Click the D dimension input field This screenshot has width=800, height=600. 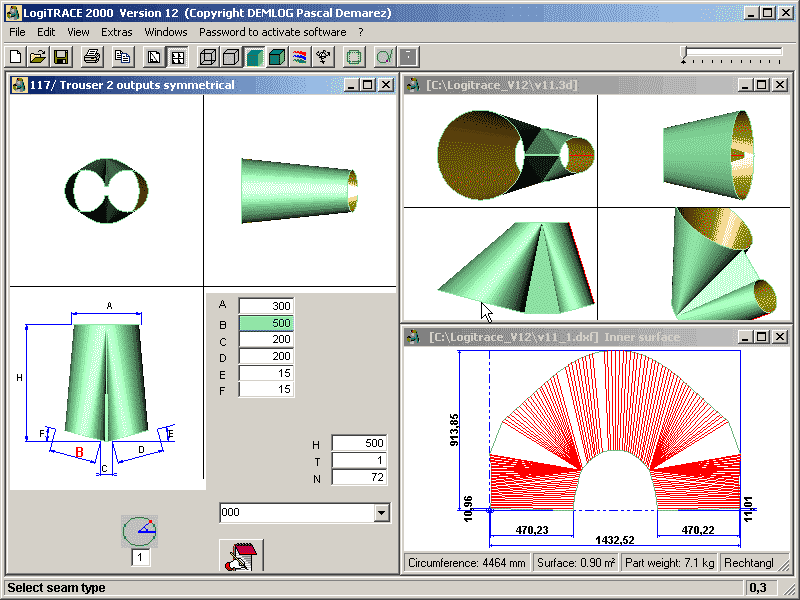click(266, 356)
